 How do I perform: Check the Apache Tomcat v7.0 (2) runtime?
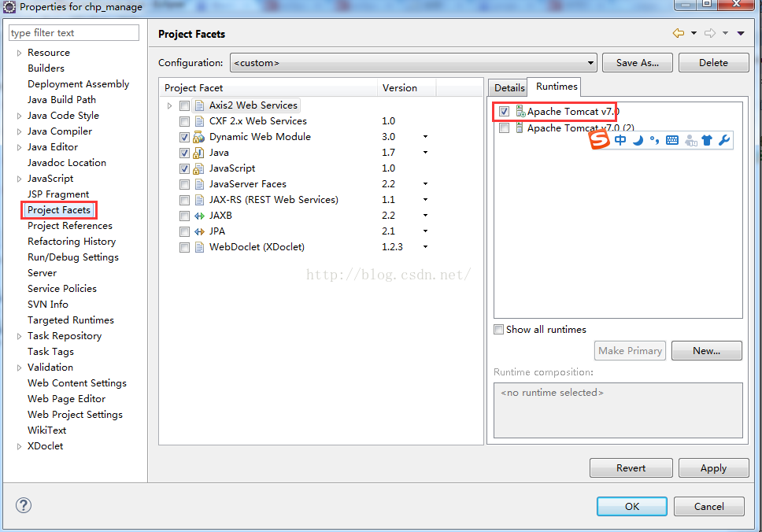pos(504,127)
